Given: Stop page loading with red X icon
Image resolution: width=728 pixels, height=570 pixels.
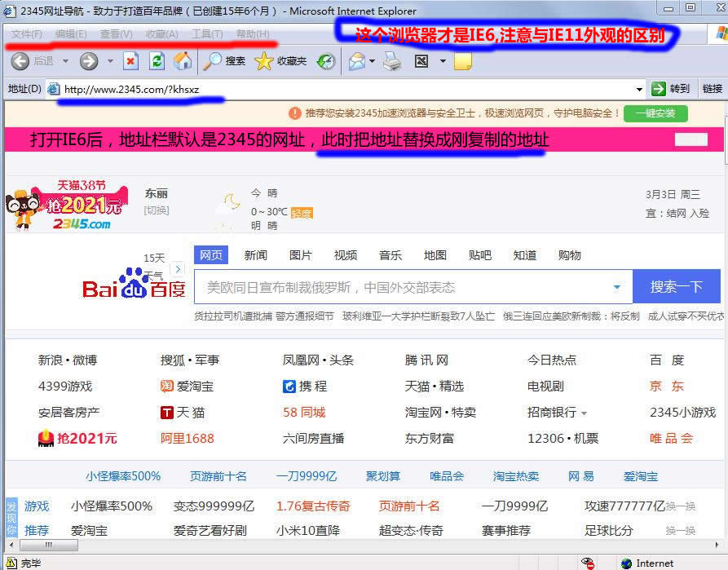Looking at the screenshot, I should pyautogui.click(x=131, y=61).
